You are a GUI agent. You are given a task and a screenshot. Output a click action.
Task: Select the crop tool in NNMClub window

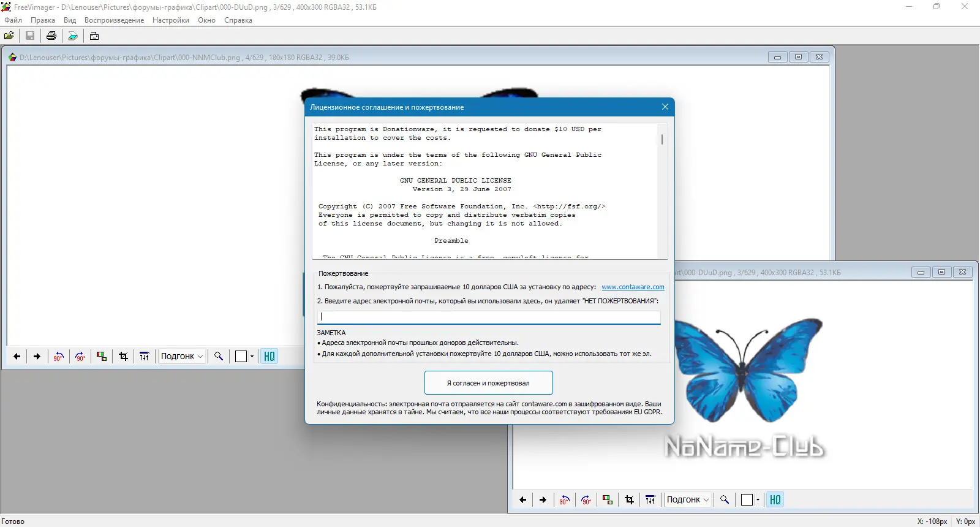click(x=123, y=357)
